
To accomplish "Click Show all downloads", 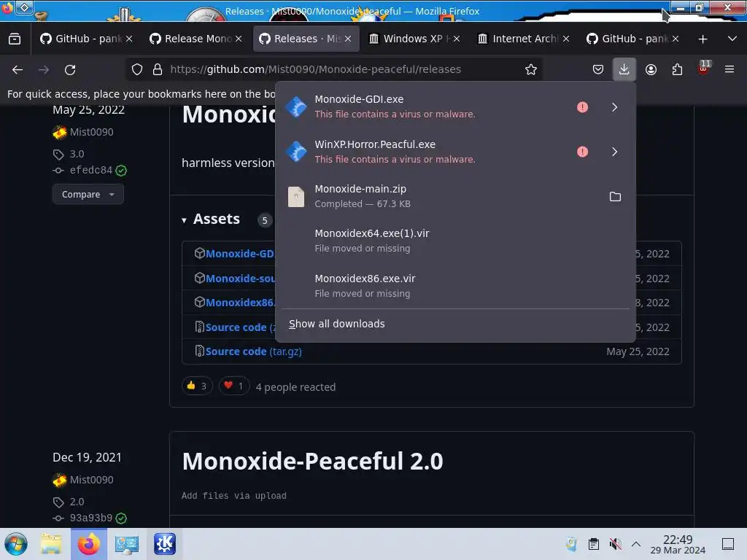I will 336,324.
